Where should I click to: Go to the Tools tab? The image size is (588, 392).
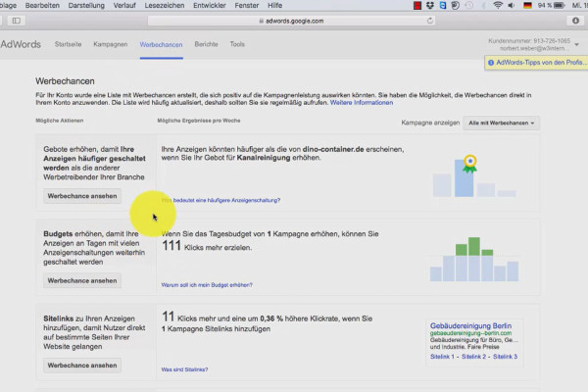pos(237,44)
